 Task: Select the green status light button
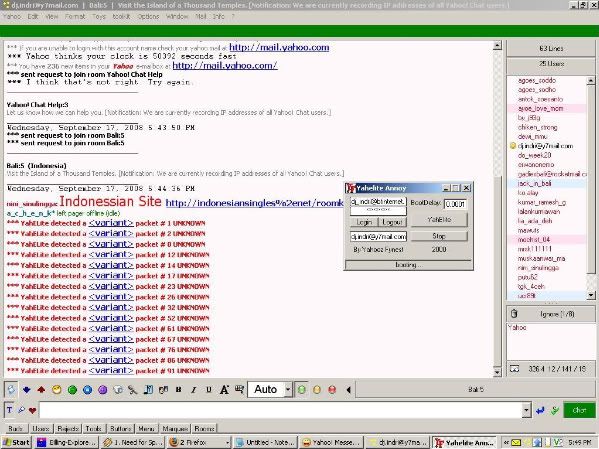(x=302, y=390)
